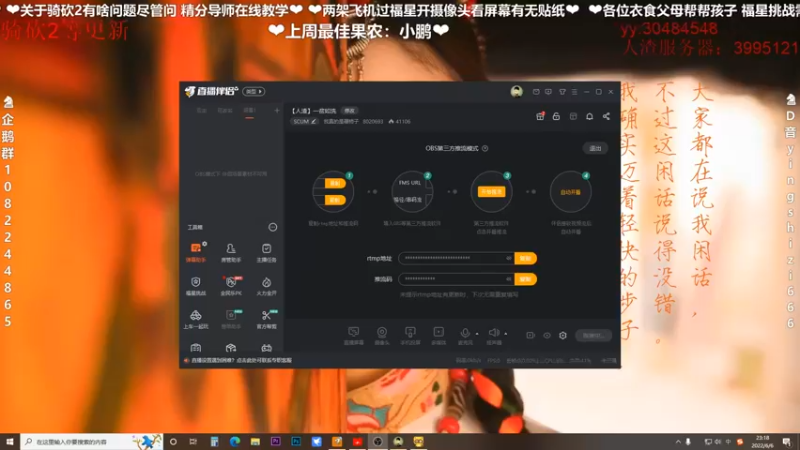This screenshot has height=450, width=800.
Task: Click upper copy button in step 1 circle
Action: 335,183
